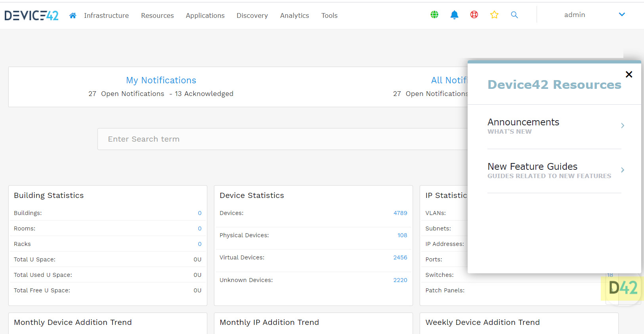644x334 pixels.
Task: Open the Discovery menu
Action: [252, 15]
